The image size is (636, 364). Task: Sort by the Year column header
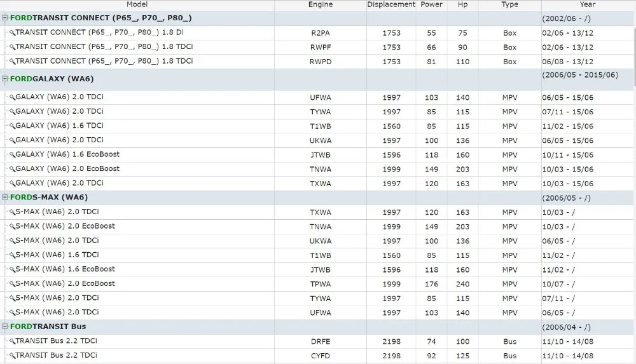[x=587, y=4]
